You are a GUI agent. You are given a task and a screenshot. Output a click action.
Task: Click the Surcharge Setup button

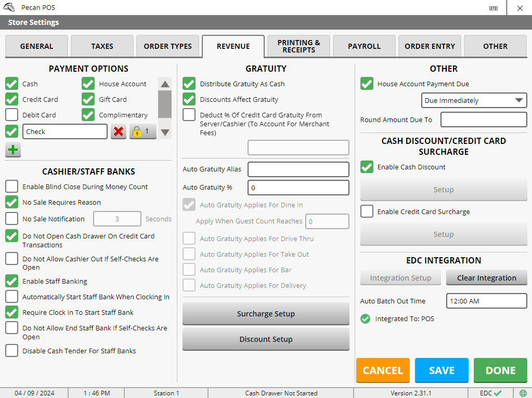point(266,314)
